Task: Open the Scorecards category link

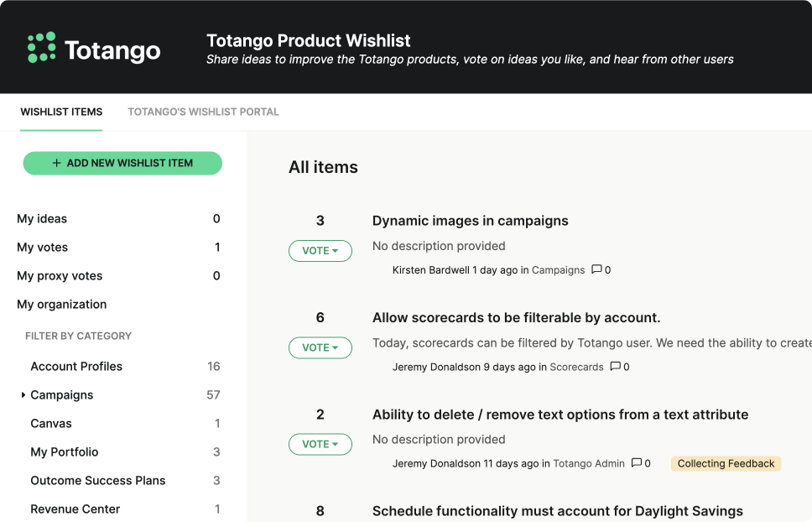Action: 576,367
